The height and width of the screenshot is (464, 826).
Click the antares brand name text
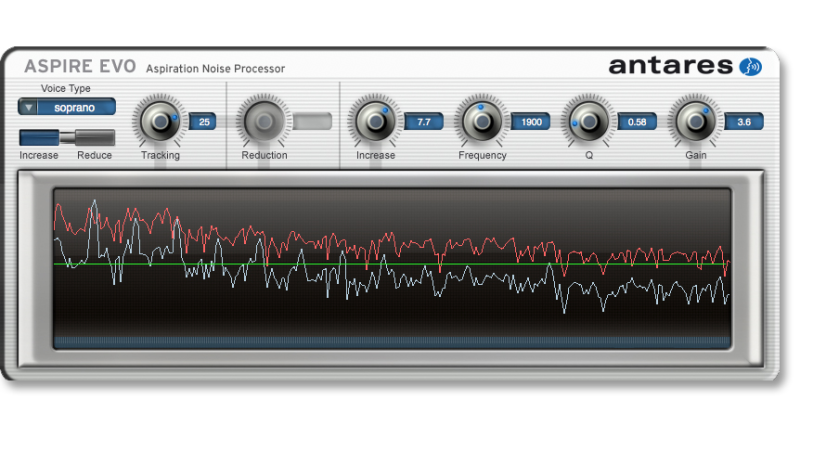pos(671,66)
